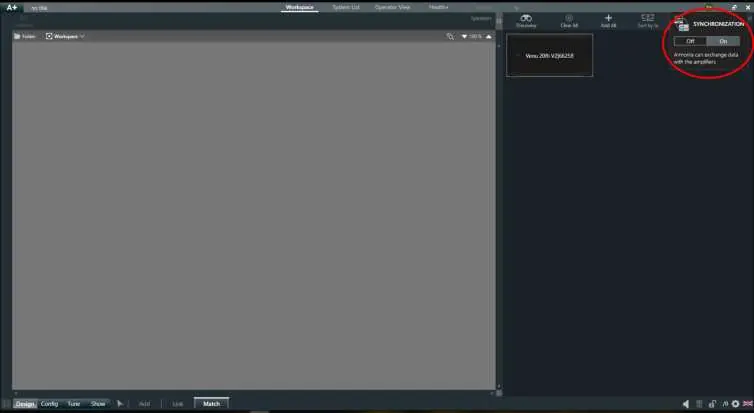754x413 pixels.
Task: Click the speaker mute icon at bottom right
Action: [x=686, y=404]
